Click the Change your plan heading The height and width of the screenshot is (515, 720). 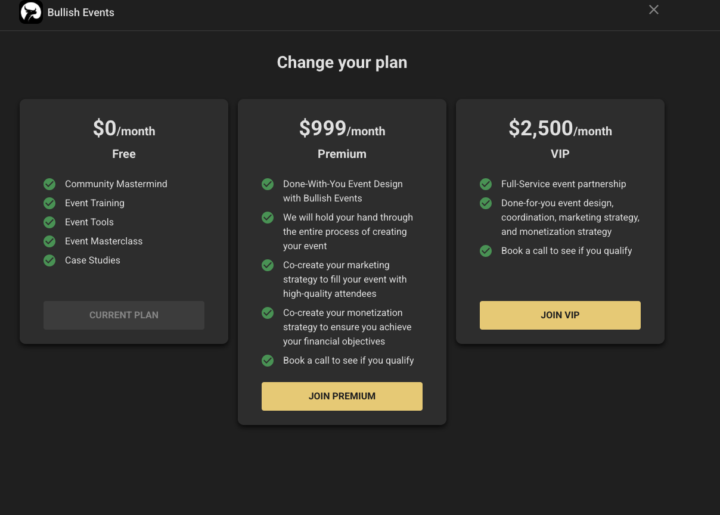tap(342, 63)
